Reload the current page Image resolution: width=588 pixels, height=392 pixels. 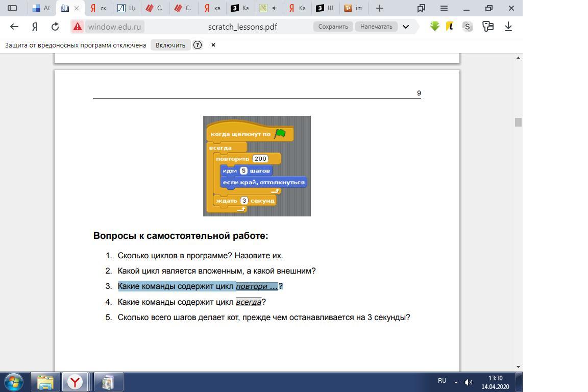pyautogui.click(x=55, y=27)
